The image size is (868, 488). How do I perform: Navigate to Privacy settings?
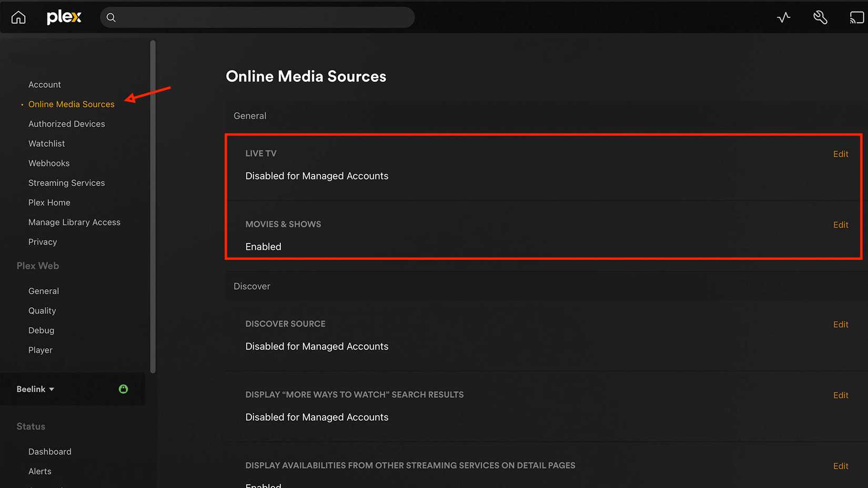[42, 241]
